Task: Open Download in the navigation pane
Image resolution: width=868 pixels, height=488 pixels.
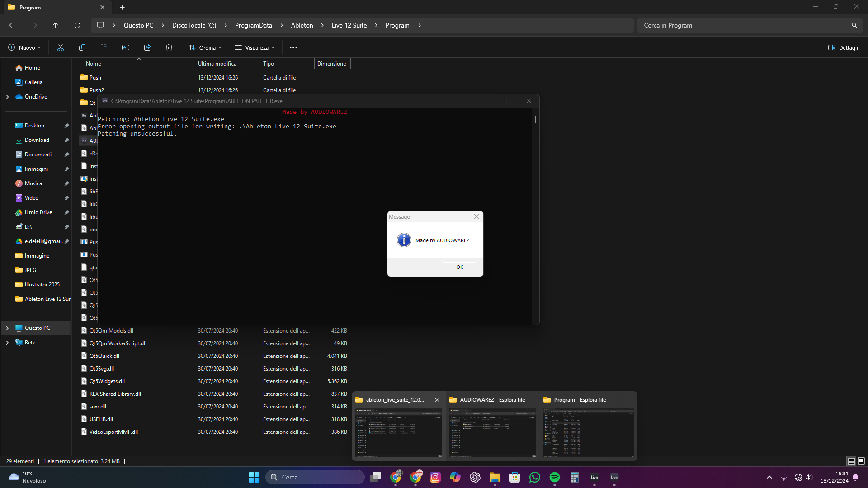Action: tap(37, 140)
